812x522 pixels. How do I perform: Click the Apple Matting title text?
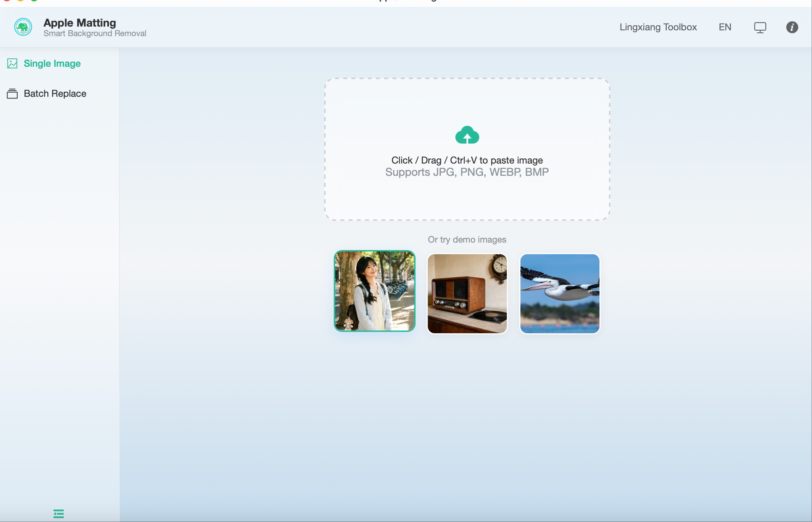[x=80, y=23]
